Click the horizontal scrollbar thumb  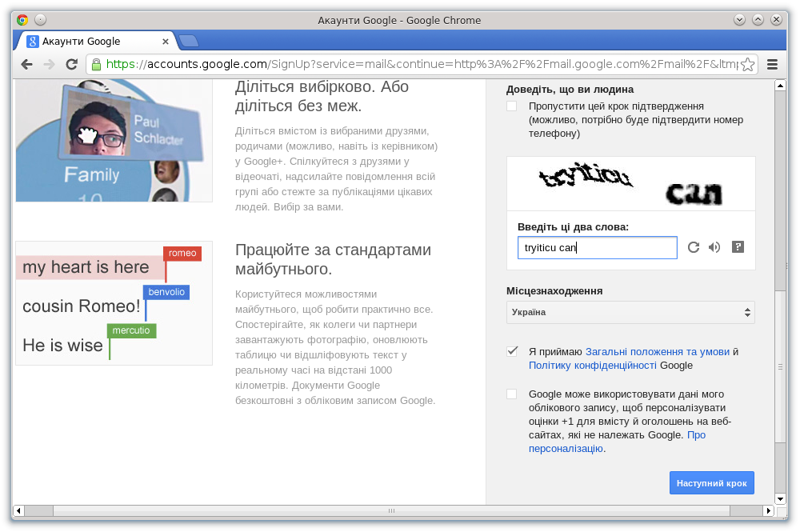(391, 510)
